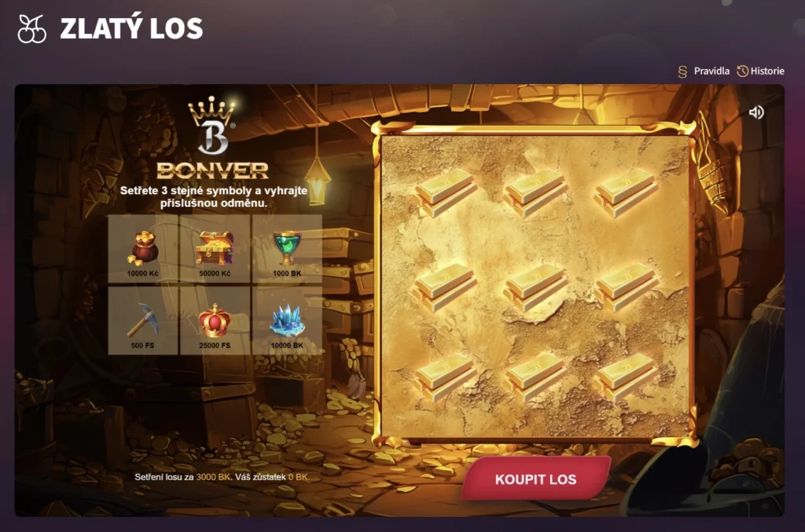Select the pickaxe 500 FS prize
Image resolution: width=805 pixels, height=532 pixels.
pos(143,321)
